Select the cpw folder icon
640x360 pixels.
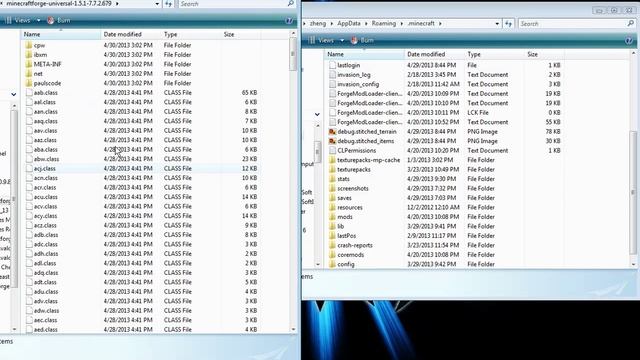click(x=29, y=45)
